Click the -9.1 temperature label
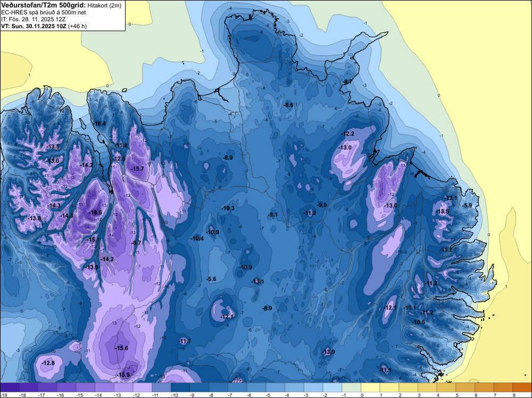532x398 pixels. pos(273,214)
